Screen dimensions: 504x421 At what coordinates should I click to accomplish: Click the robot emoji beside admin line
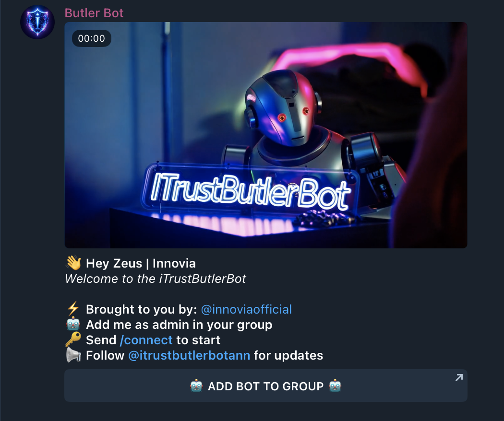(73, 324)
